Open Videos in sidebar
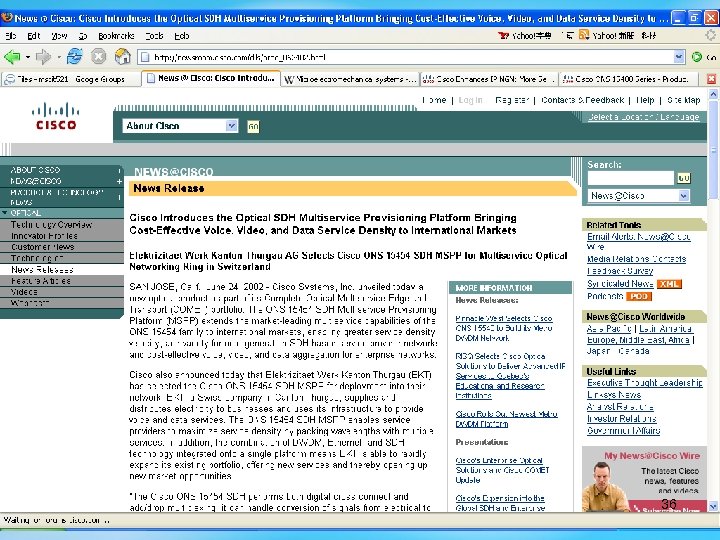 pyautogui.click(x=24, y=292)
